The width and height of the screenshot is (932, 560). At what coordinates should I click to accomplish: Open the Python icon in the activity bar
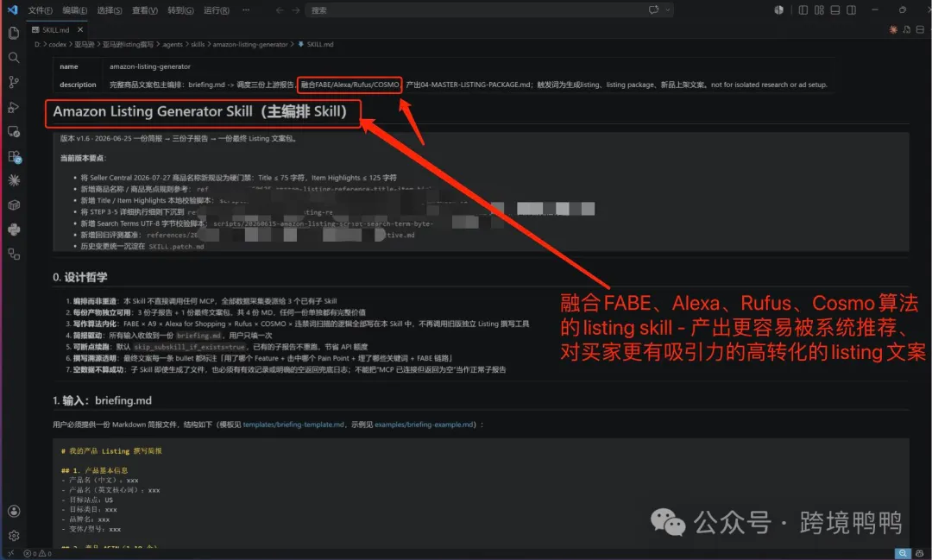click(14, 230)
